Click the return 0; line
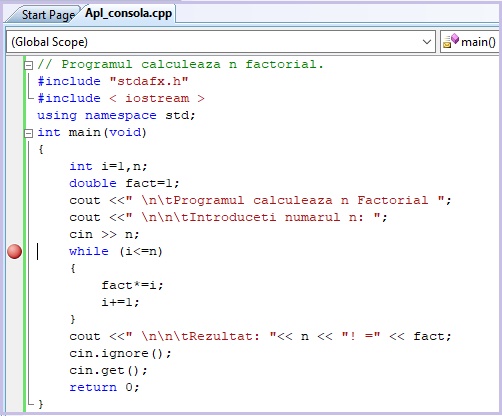 pos(104,387)
